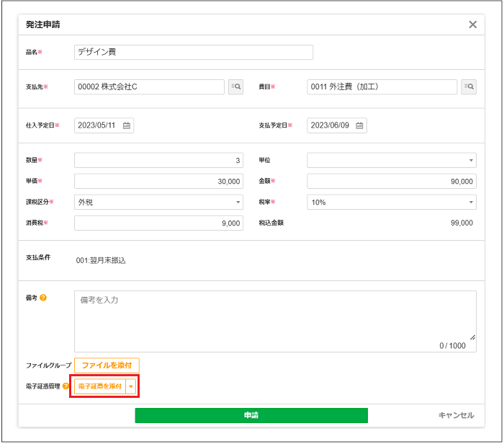
Task: Open calendar for 支払予定日 date
Action: point(359,125)
